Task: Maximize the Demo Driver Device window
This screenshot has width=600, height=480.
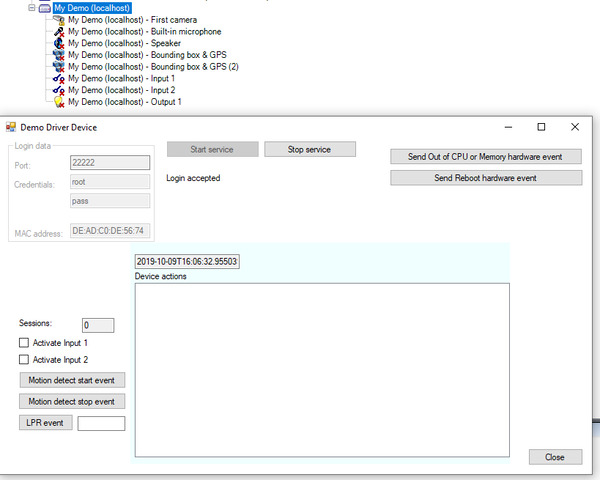Action: pyautogui.click(x=541, y=127)
